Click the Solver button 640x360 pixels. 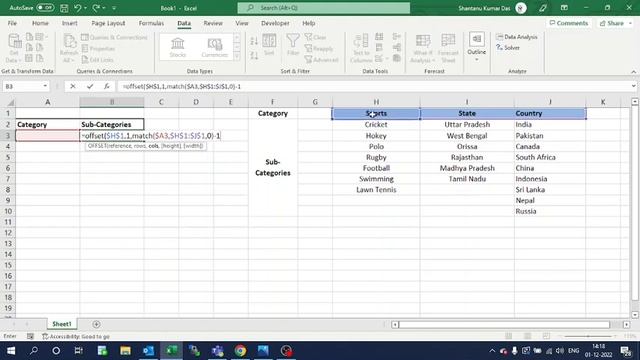[508, 48]
